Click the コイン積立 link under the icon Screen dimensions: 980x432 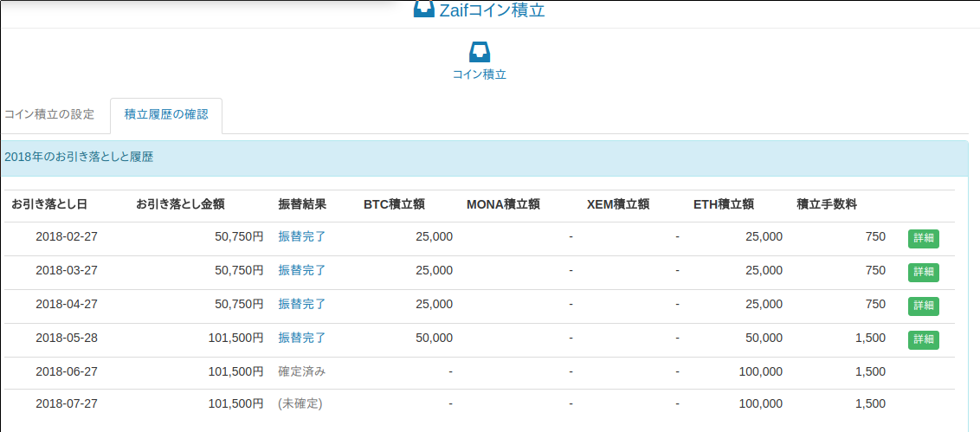point(480,75)
